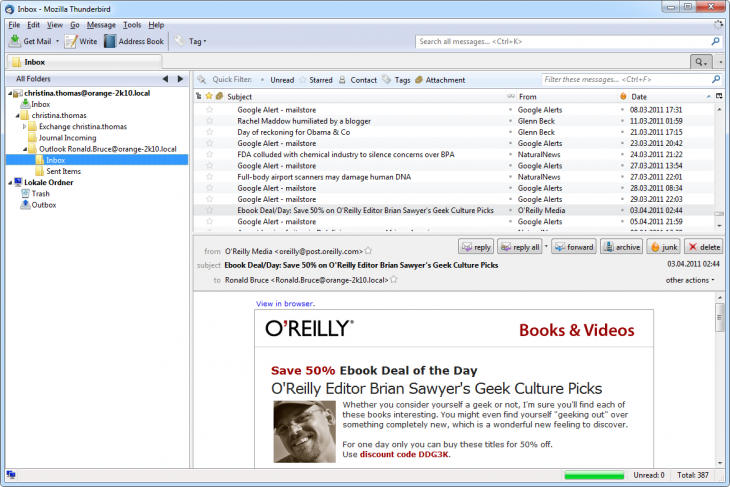Focus the Search all messages field

point(562,41)
